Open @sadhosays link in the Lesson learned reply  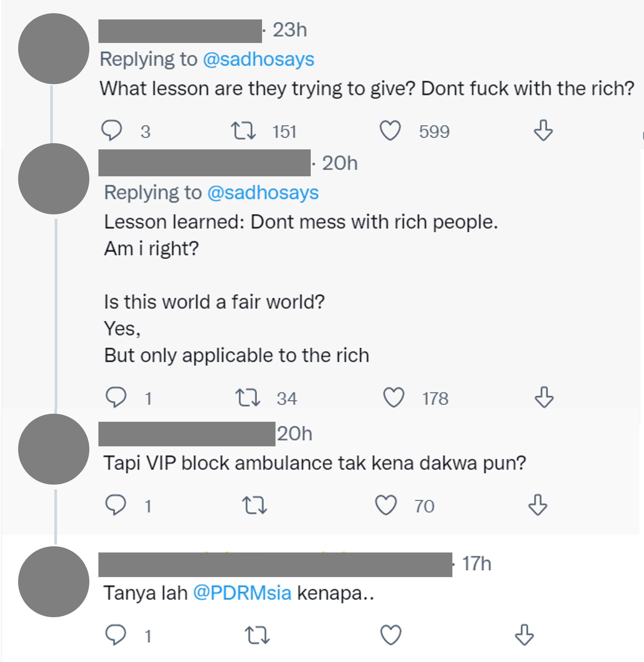click(x=263, y=193)
